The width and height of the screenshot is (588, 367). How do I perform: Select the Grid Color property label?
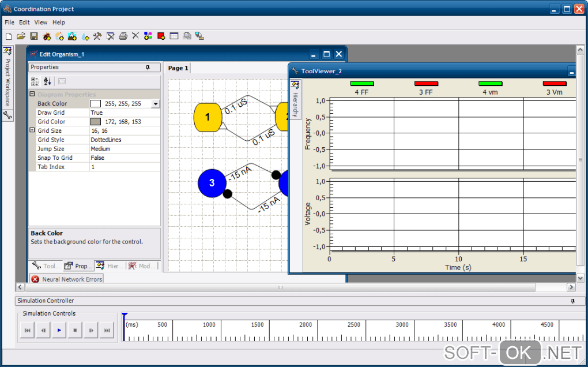pyautogui.click(x=51, y=122)
